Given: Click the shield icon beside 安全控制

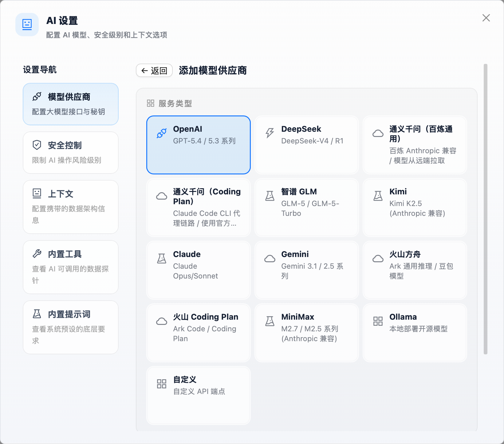Looking at the screenshot, I should click(37, 145).
